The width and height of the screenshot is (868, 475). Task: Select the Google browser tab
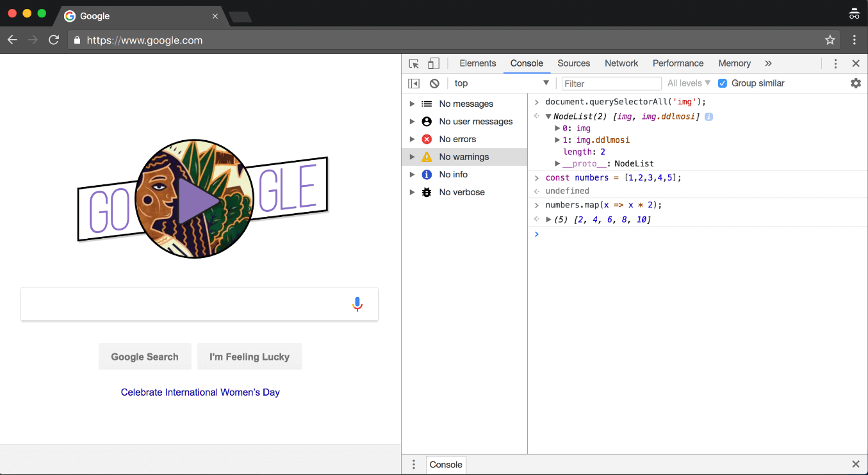(141, 16)
